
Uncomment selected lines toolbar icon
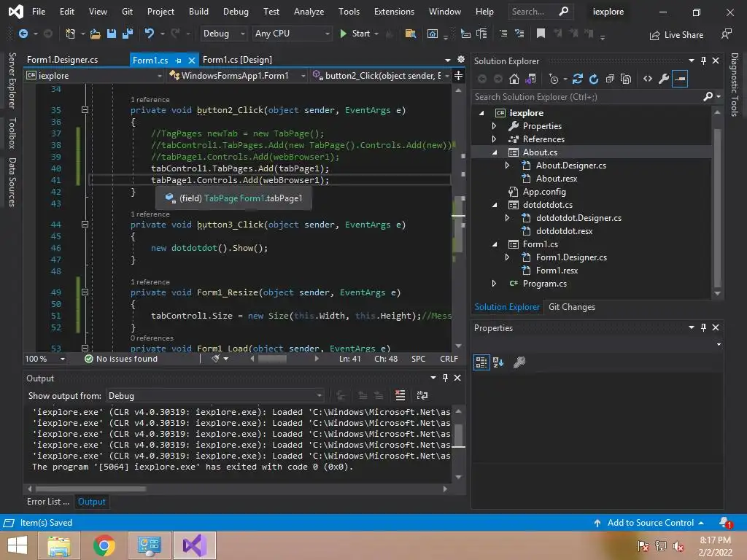[519, 34]
